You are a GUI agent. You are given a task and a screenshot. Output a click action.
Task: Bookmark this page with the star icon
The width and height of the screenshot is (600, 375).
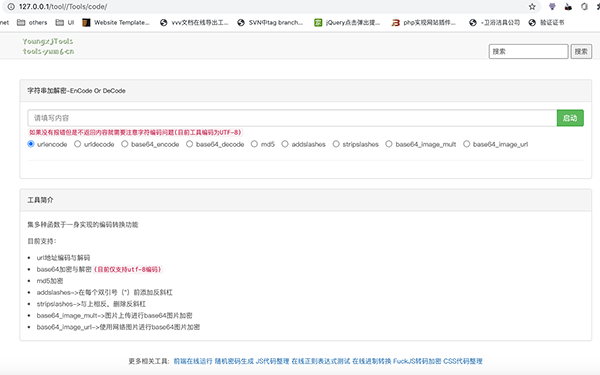532,7
